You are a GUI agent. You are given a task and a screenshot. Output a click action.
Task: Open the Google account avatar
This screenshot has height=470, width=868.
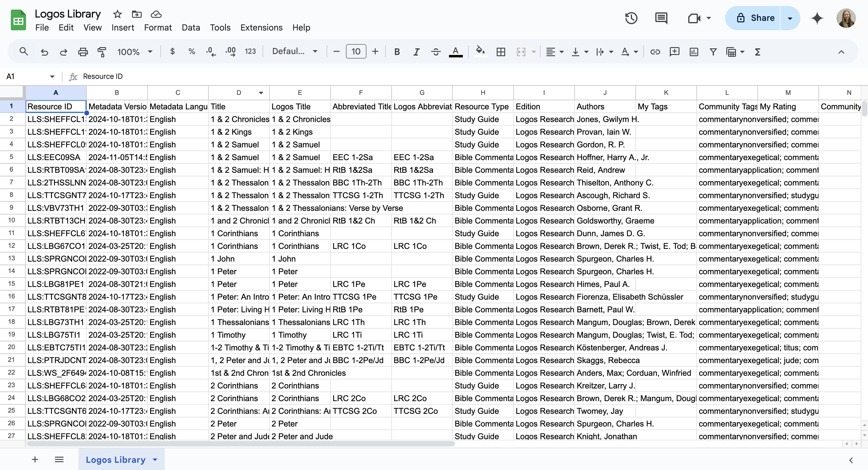click(x=846, y=18)
